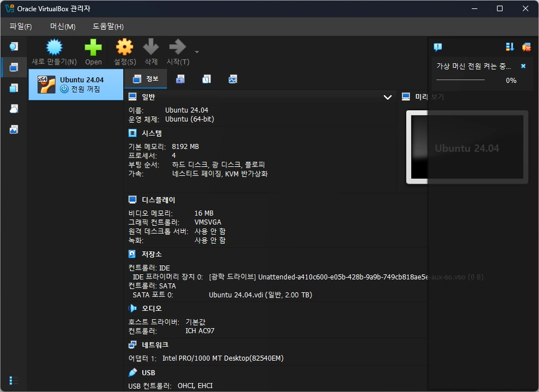Click the light-blue cube icon in left sidebar
This screenshot has height=392, width=539.
(x=14, y=88)
